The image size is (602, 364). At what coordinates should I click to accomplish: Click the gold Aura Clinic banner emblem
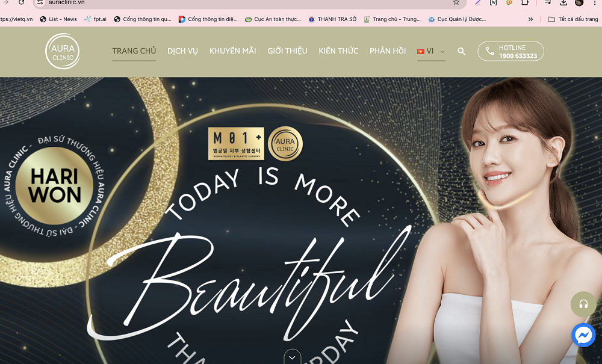pos(285,144)
